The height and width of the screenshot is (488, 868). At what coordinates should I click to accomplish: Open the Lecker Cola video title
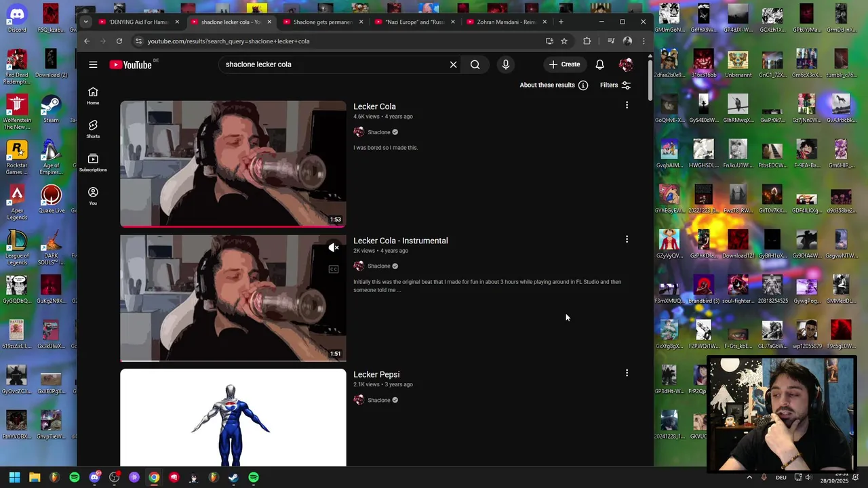click(374, 106)
